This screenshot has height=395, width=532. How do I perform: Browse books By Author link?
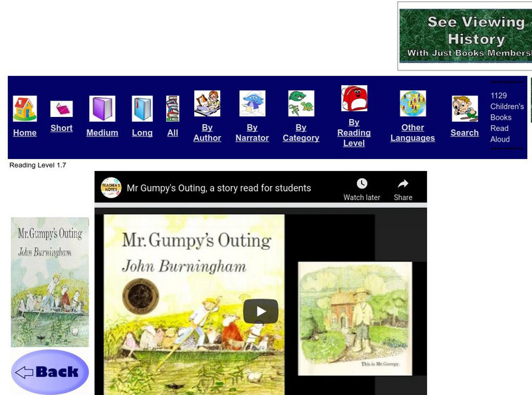point(207,133)
